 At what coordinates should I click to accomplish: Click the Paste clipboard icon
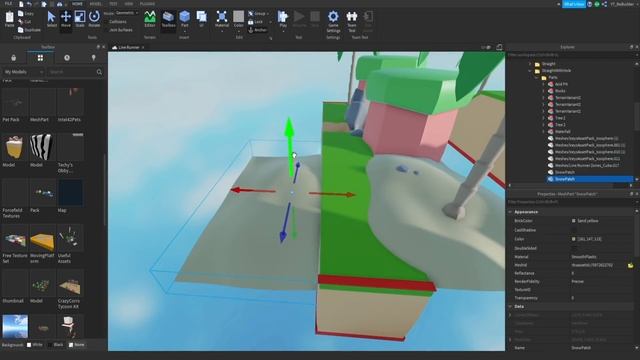pos(9,19)
